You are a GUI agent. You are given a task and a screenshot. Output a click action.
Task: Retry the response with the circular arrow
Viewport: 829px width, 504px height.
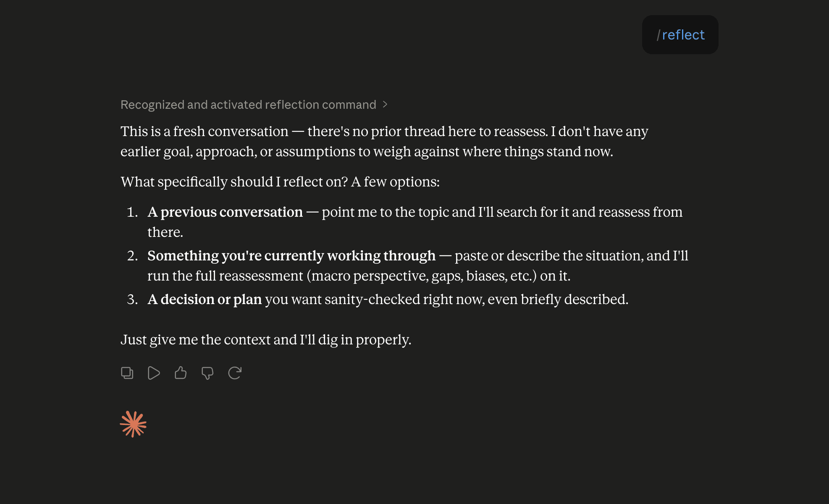pos(235,373)
